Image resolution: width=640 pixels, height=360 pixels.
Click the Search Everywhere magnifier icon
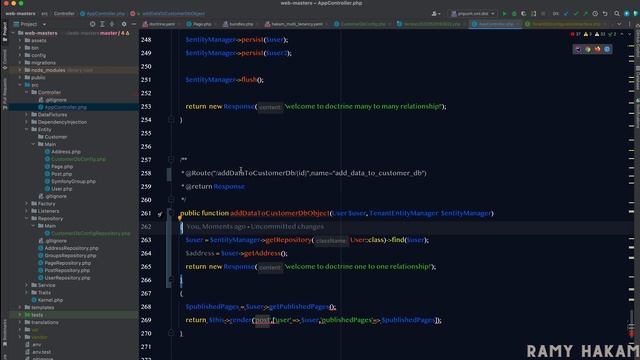(x=617, y=13)
